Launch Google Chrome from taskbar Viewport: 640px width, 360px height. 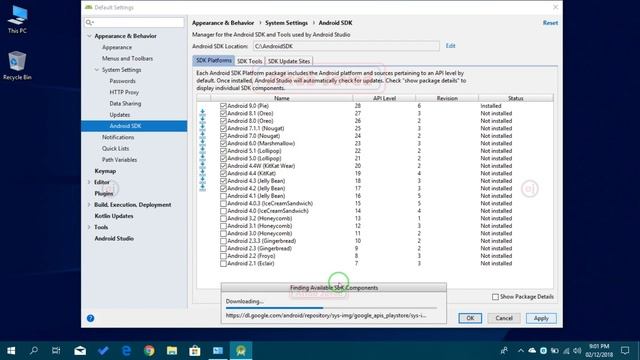[149, 350]
